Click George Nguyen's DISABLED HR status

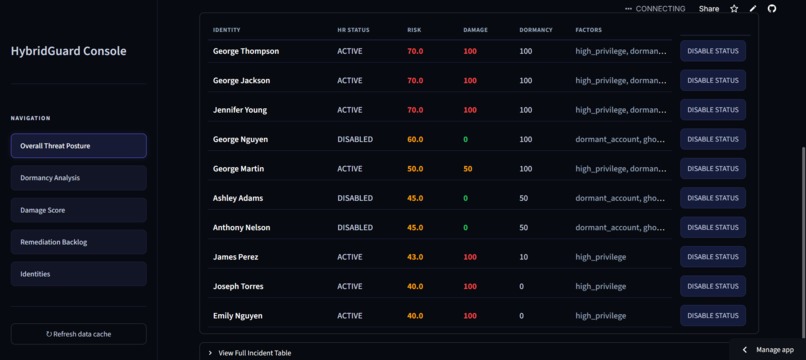coord(355,139)
